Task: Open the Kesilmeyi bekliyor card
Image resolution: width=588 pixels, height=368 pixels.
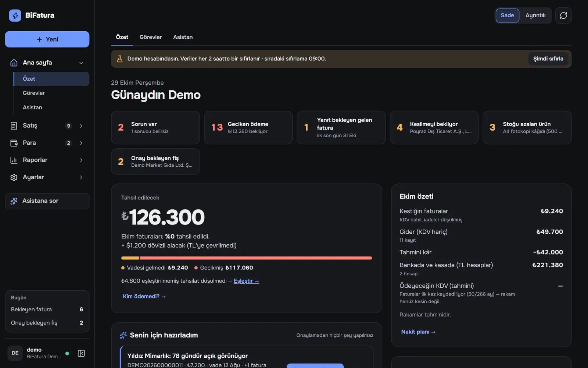Action: click(434, 128)
